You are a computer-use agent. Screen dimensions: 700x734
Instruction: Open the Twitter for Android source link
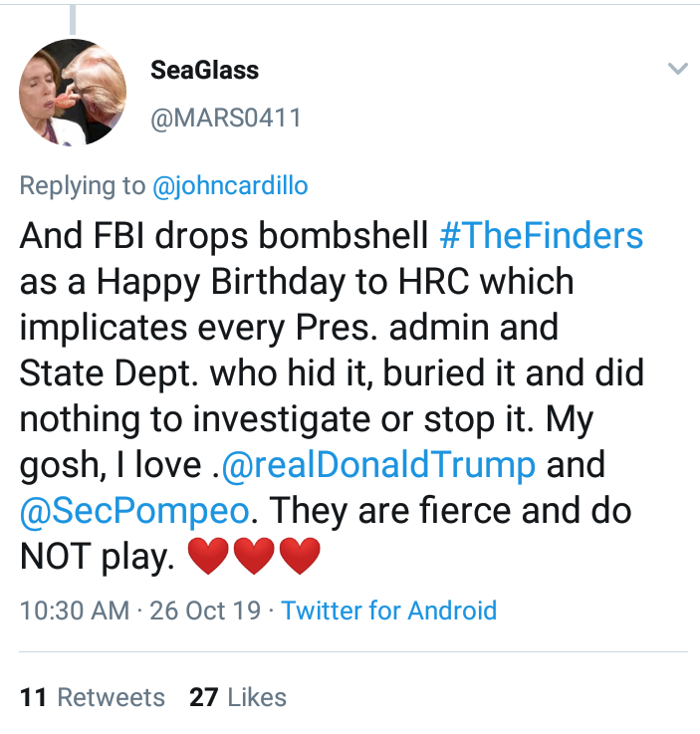(388, 610)
